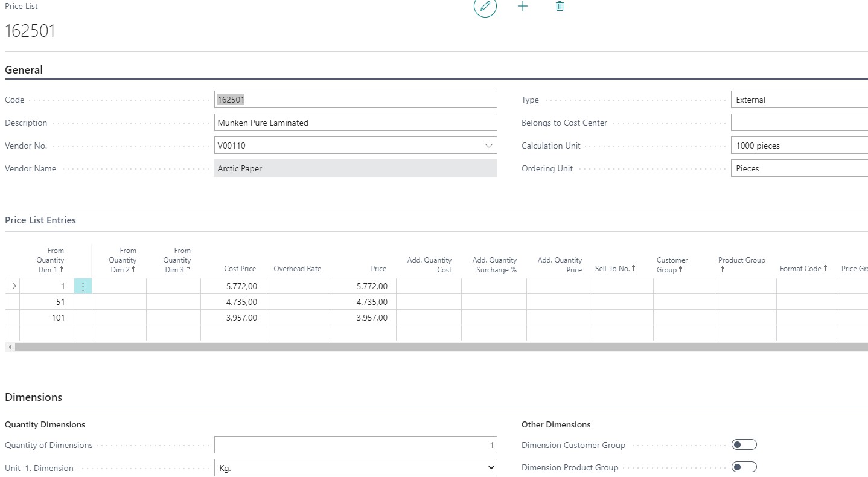Click the Add. Quantity Price column header
Screen dimensions: 868x477
560,265
